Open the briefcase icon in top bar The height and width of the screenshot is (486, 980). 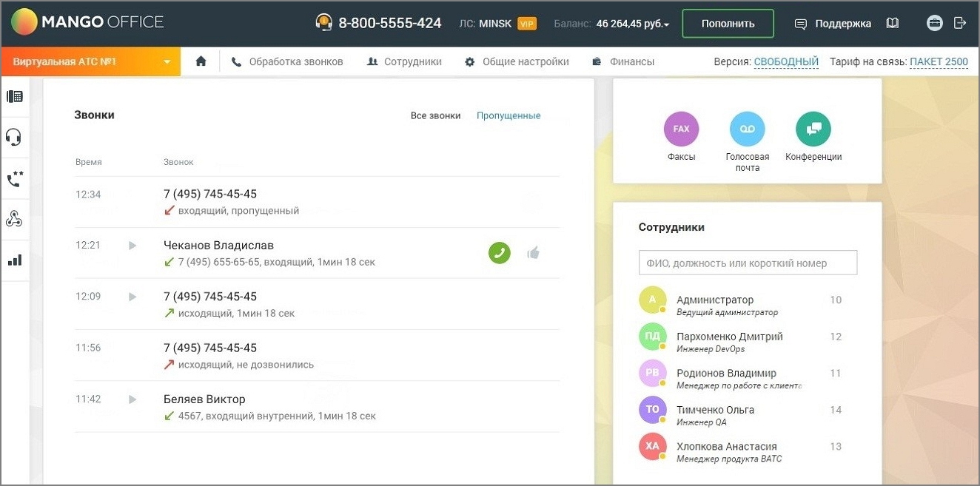pos(935,23)
